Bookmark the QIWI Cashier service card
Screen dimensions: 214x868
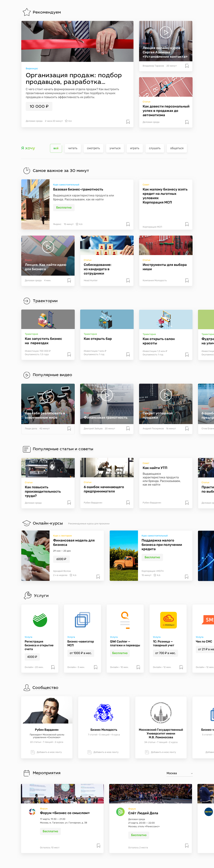click(138, 667)
